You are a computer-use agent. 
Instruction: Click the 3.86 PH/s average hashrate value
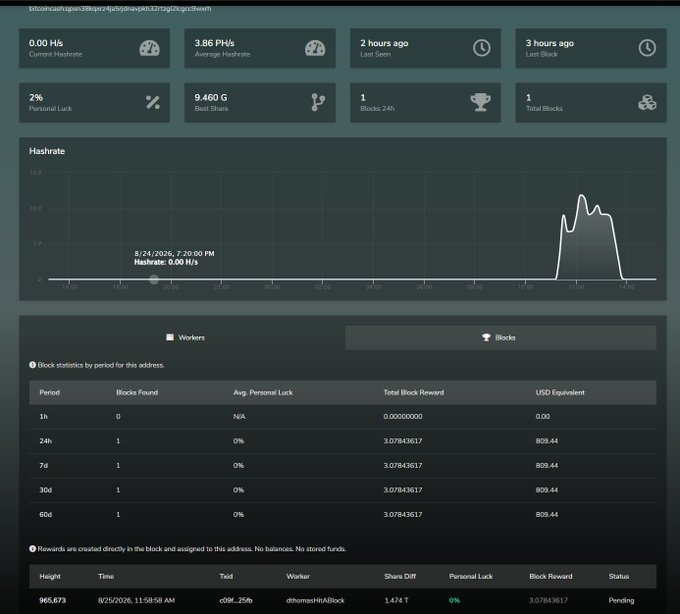click(x=214, y=43)
